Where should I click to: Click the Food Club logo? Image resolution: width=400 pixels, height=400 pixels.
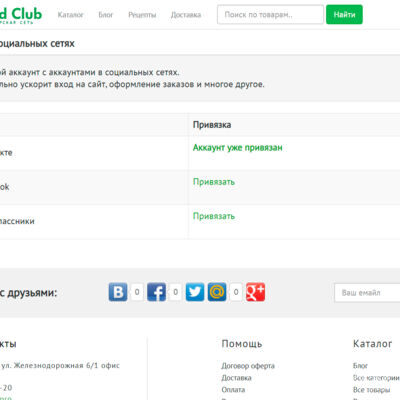click(21, 15)
